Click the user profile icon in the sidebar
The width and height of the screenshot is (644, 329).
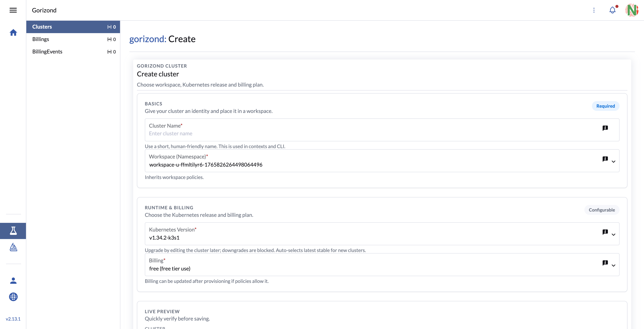click(13, 280)
